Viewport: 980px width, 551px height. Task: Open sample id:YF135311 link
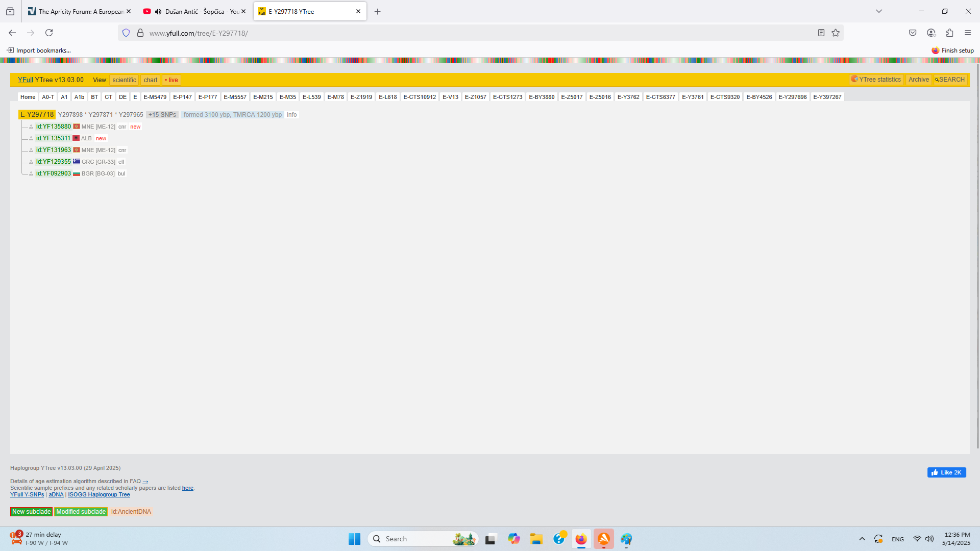click(x=53, y=138)
